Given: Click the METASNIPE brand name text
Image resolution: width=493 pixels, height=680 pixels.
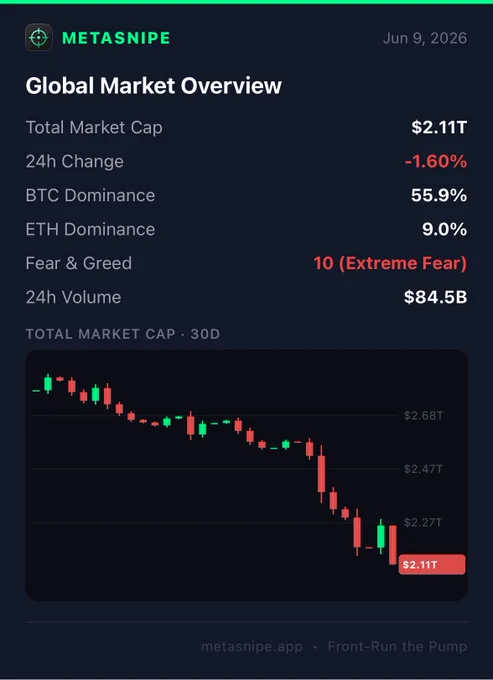Looking at the screenshot, I should tap(116, 38).
